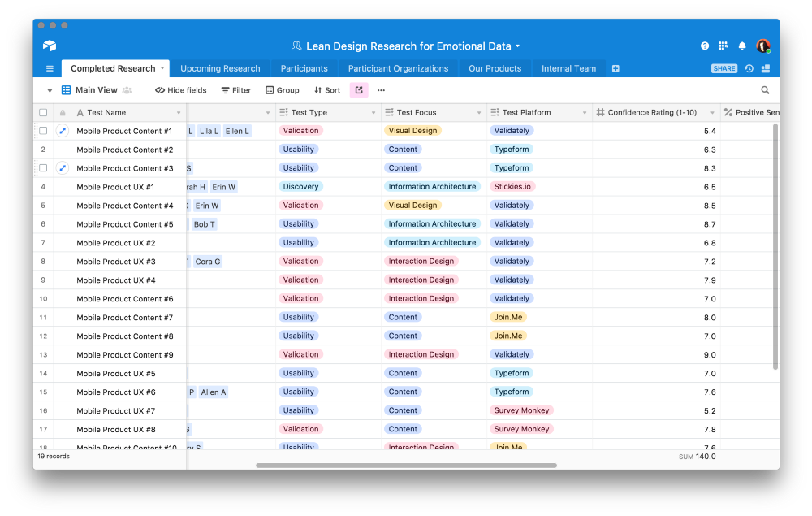
Task: Open the sidebar hamburger menu icon
Action: coord(50,68)
